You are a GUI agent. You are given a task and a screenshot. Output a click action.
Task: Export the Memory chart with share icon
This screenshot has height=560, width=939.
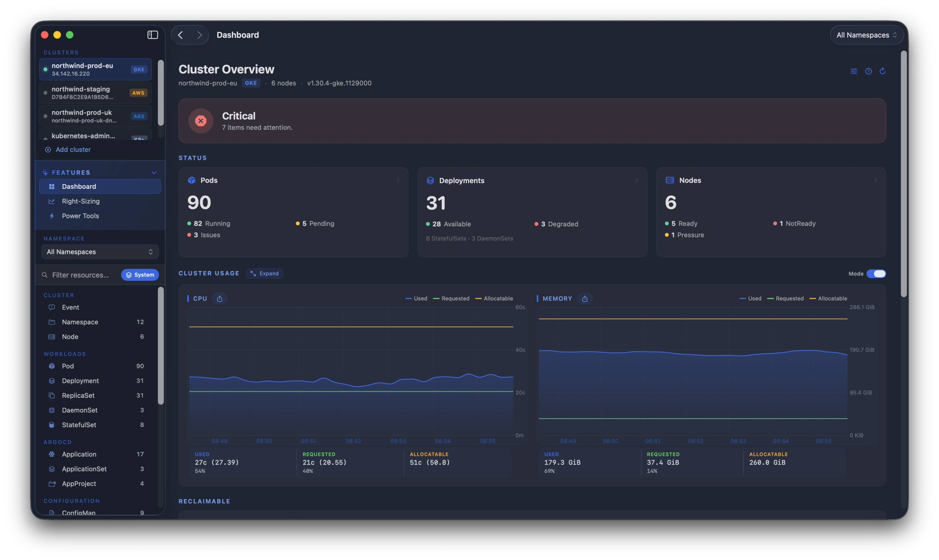point(585,298)
